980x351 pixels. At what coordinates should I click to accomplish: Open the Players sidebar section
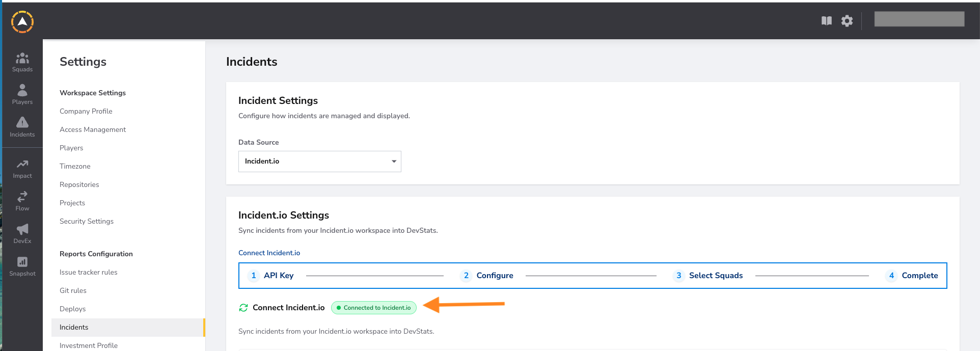22,95
